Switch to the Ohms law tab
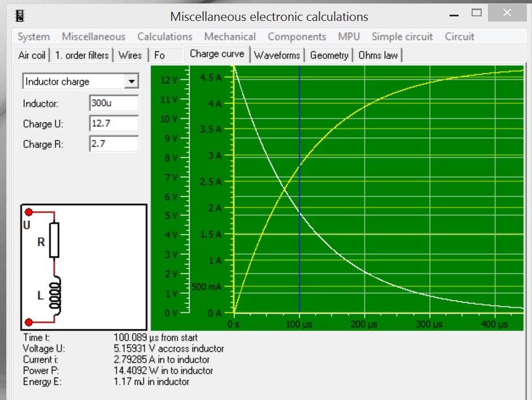This screenshot has width=532, height=400. (x=378, y=55)
